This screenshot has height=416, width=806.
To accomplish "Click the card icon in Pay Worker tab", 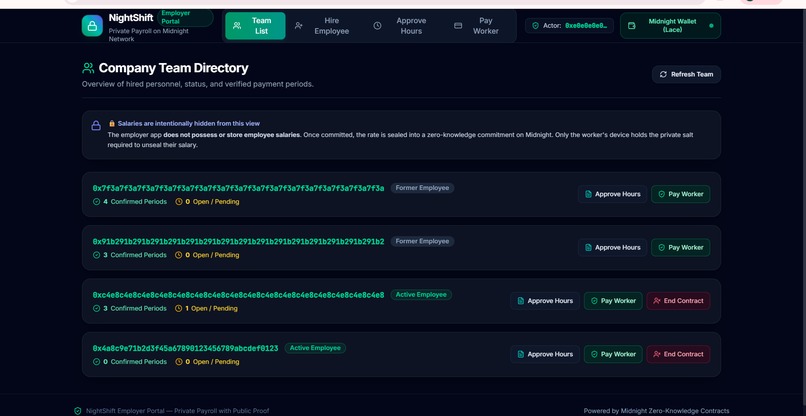I will [x=458, y=26].
